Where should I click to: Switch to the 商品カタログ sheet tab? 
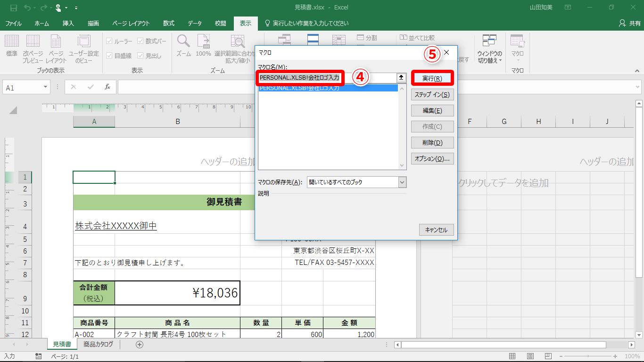pyautogui.click(x=99, y=344)
